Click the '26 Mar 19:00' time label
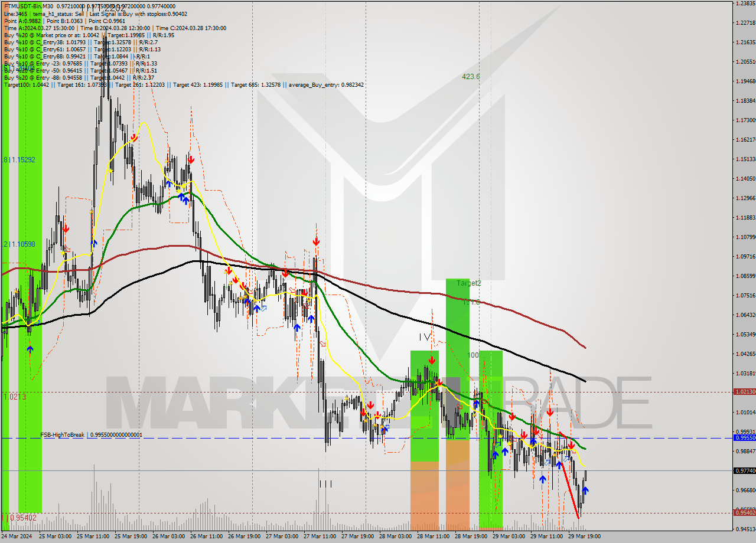Image resolution: width=756 pixels, height=543 pixels. pos(244,537)
